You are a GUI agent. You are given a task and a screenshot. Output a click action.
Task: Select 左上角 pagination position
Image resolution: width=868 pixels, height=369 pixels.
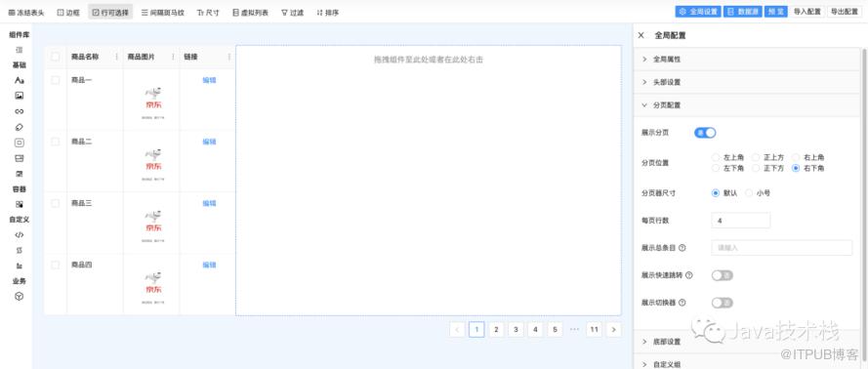716,158
